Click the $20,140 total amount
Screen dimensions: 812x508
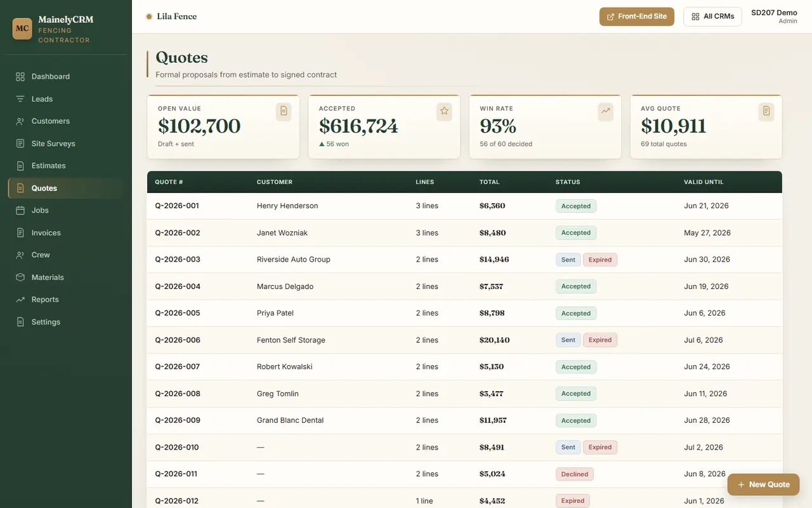(495, 340)
